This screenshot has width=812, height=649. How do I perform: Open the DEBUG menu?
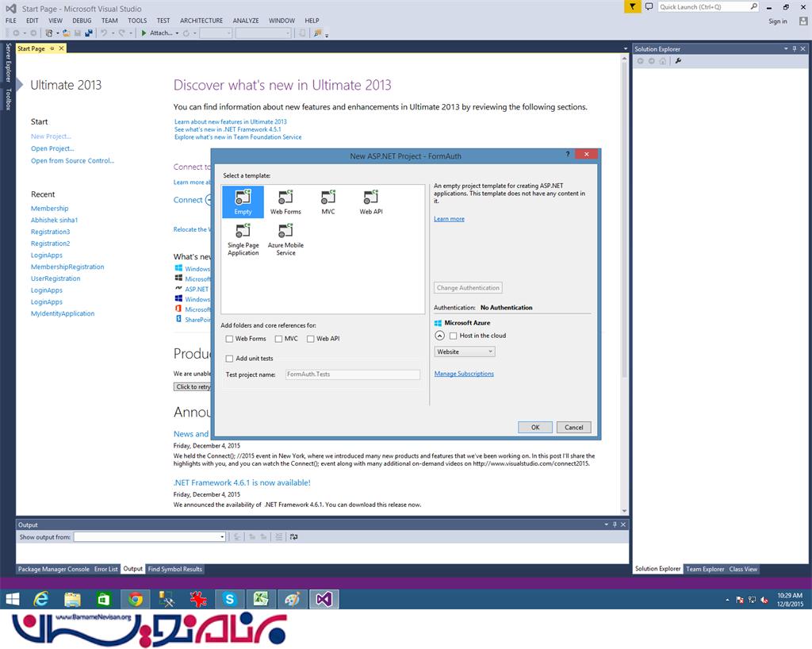coord(82,21)
